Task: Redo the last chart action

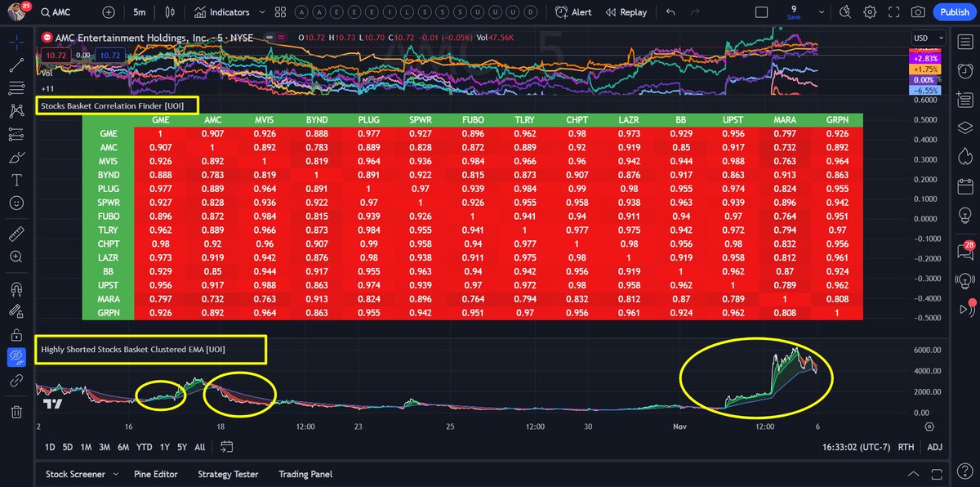Action: (693, 12)
